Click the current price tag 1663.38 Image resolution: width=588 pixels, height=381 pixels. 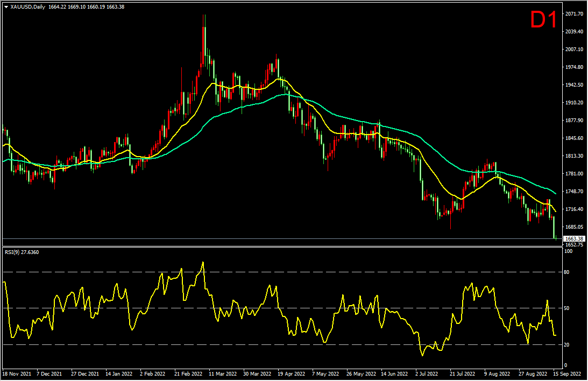pyautogui.click(x=574, y=238)
